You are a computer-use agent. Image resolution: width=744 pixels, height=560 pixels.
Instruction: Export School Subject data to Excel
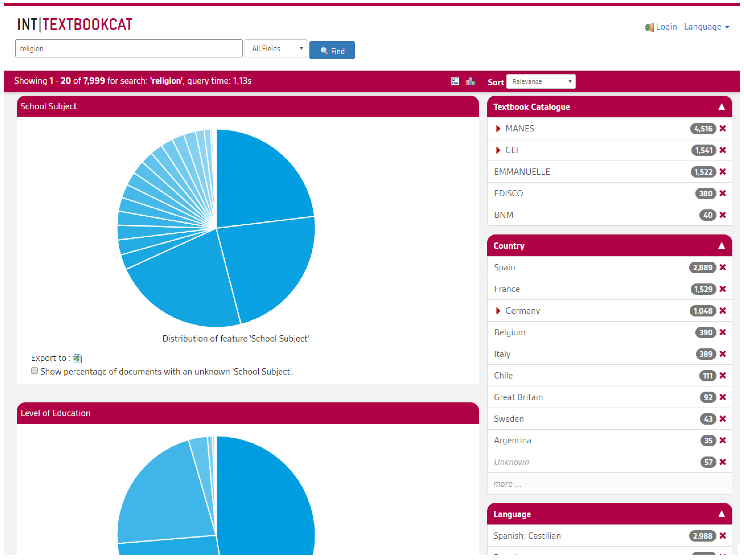point(77,359)
